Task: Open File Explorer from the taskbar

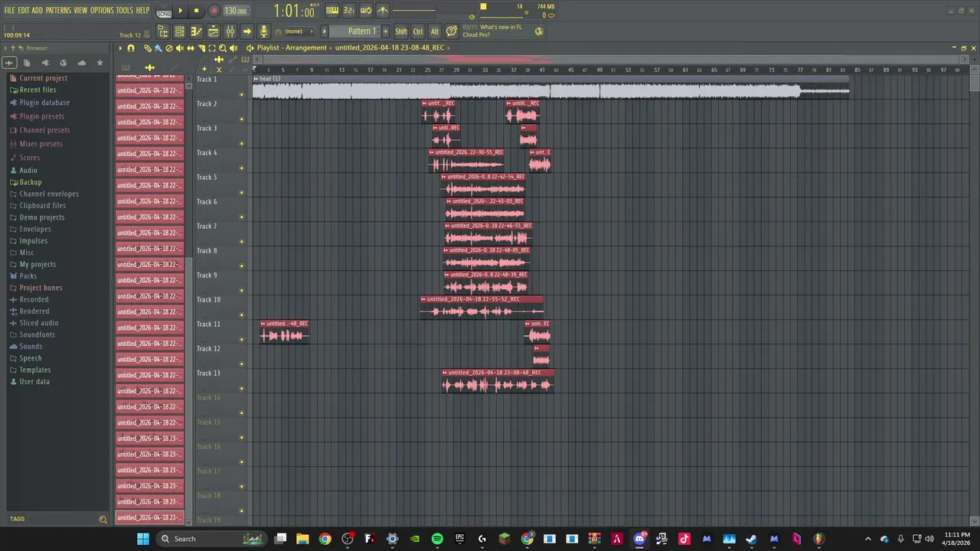Action: coord(302,539)
